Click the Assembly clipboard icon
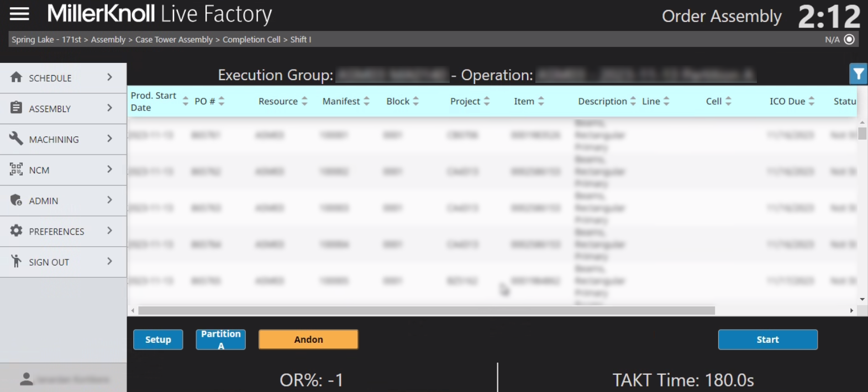Screen dimensions: 868x392 (x=16, y=108)
